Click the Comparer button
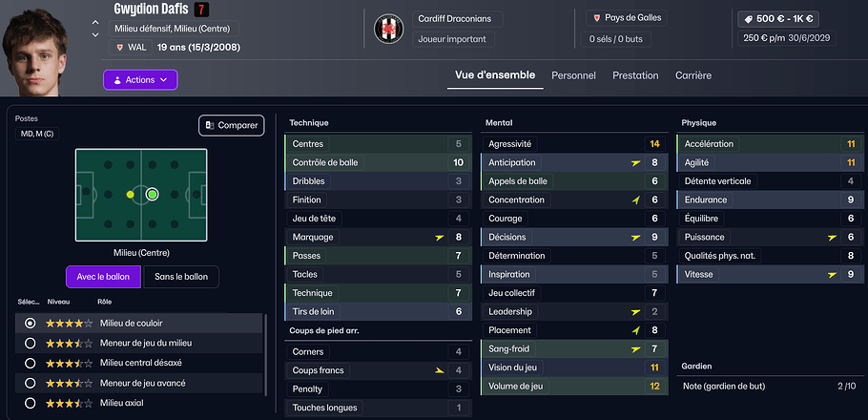The image size is (868, 420). coord(231,125)
